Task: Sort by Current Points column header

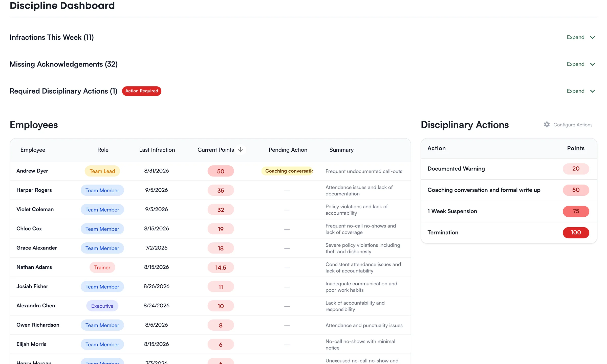Action: pos(216,150)
